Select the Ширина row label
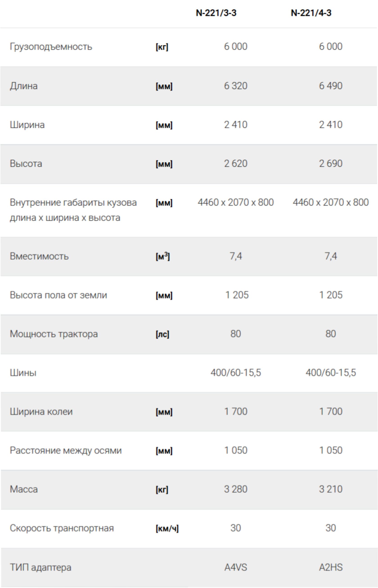 [27, 125]
